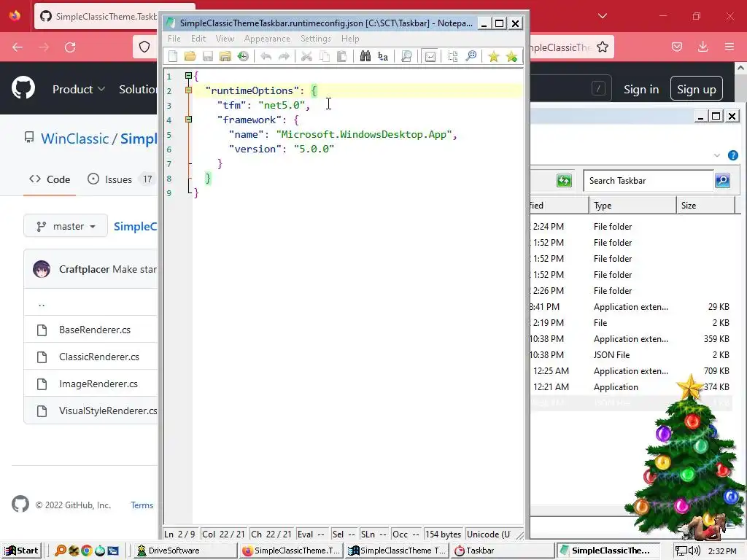747x560 pixels.
Task: Expand the GitHub Product dropdown
Action: 79,89
